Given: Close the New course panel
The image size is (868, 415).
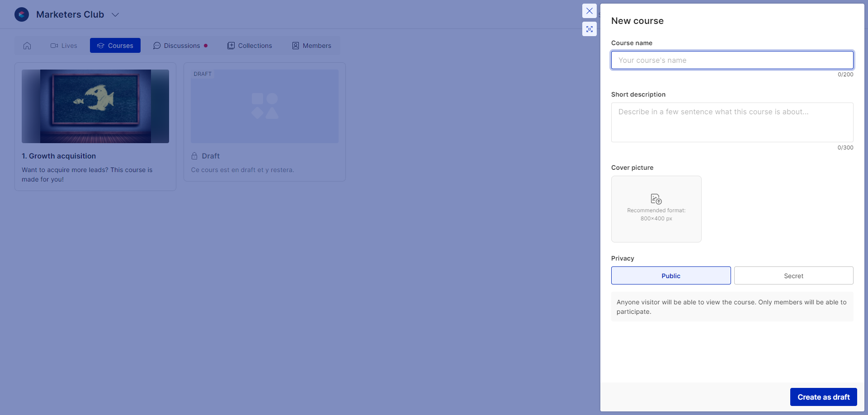Looking at the screenshot, I should 590,11.
